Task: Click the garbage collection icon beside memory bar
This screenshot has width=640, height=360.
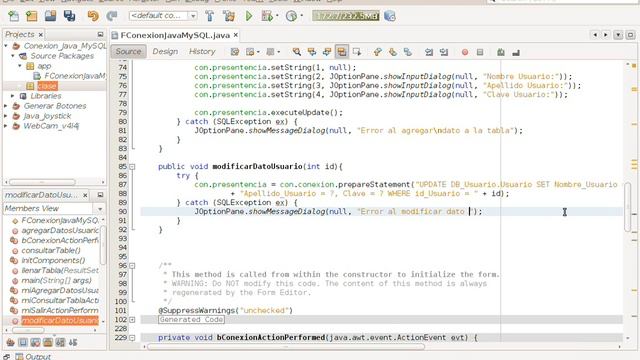Action: pos(390,16)
